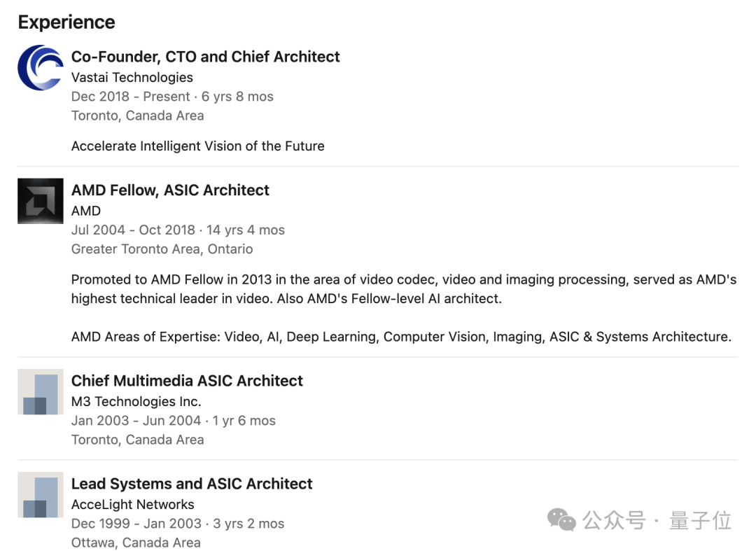The image size is (756, 551).
Task: Open the Co-Founder, CTO and Chief Architect title
Action: tap(205, 57)
